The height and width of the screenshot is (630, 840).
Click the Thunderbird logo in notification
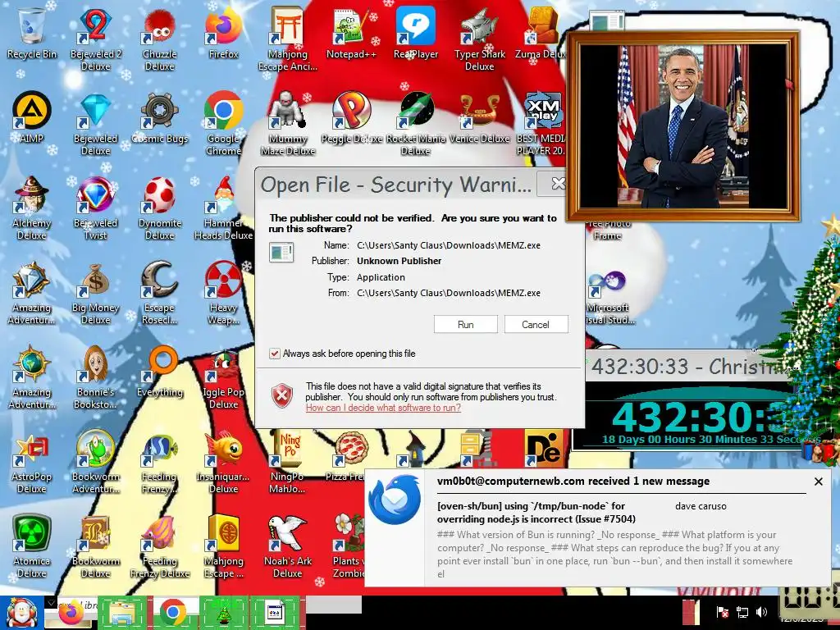point(395,500)
